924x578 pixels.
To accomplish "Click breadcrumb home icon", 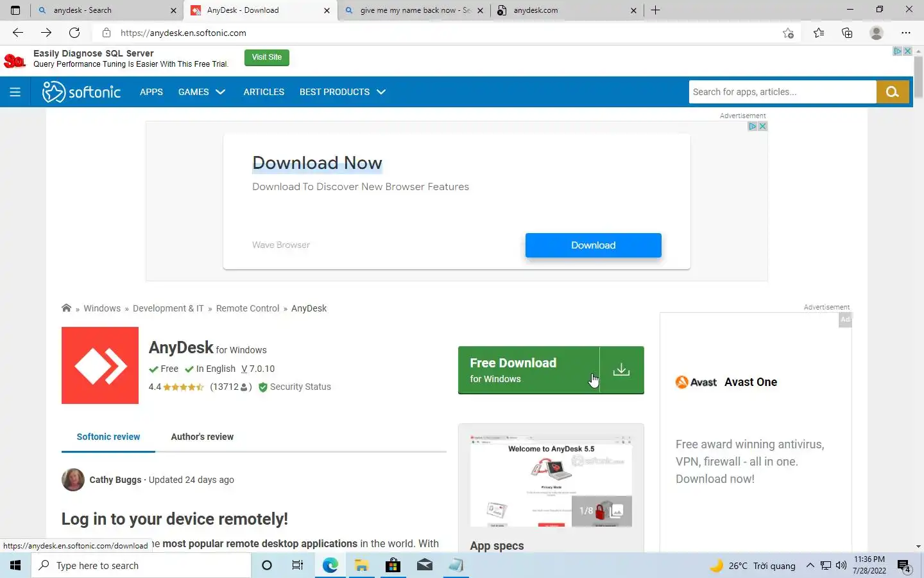I will pyautogui.click(x=66, y=308).
